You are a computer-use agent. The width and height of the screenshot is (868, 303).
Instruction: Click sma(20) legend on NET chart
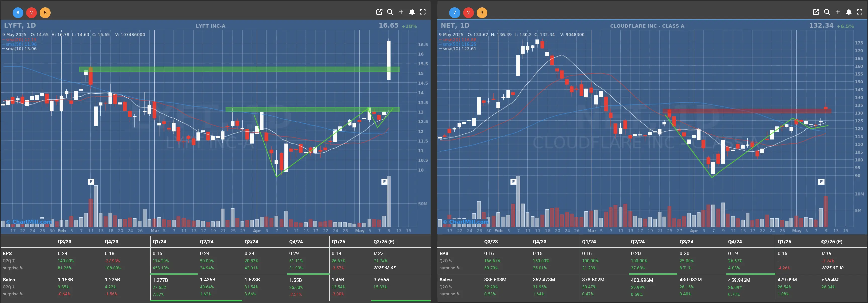458,40
